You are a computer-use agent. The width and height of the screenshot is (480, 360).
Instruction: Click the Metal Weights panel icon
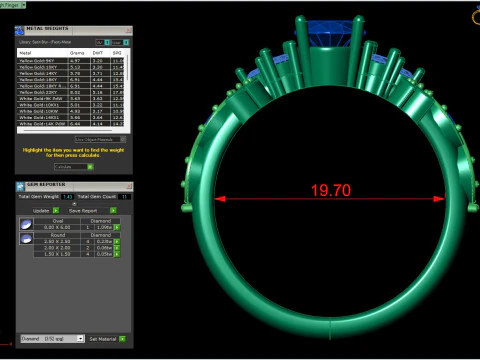pyautogui.click(x=19, y=30)
